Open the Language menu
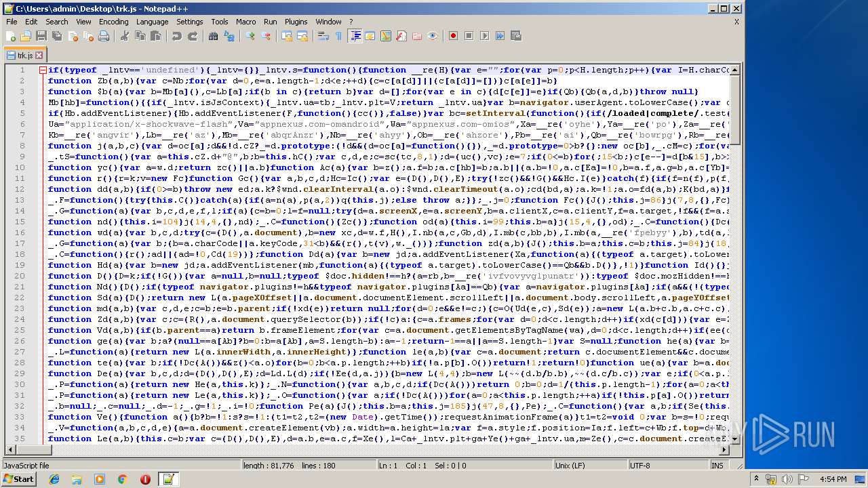868x488 pixels. click(x=152, y=22)
